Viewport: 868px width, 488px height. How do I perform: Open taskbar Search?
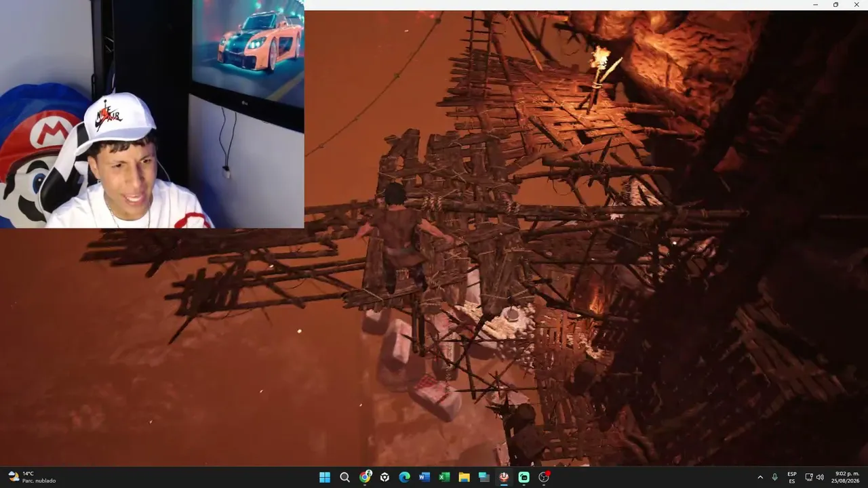tap(344, 477)
